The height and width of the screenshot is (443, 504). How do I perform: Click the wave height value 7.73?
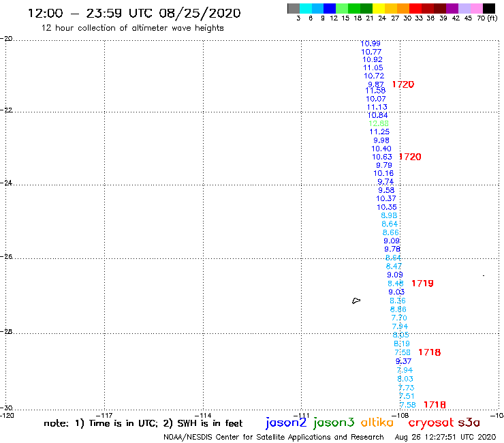tap(407, 388)
